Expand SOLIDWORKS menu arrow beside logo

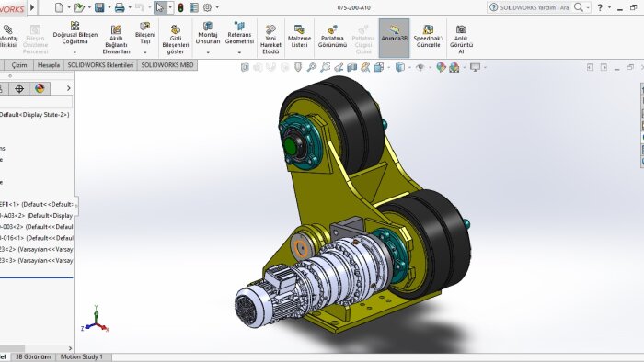click(32, 7)
